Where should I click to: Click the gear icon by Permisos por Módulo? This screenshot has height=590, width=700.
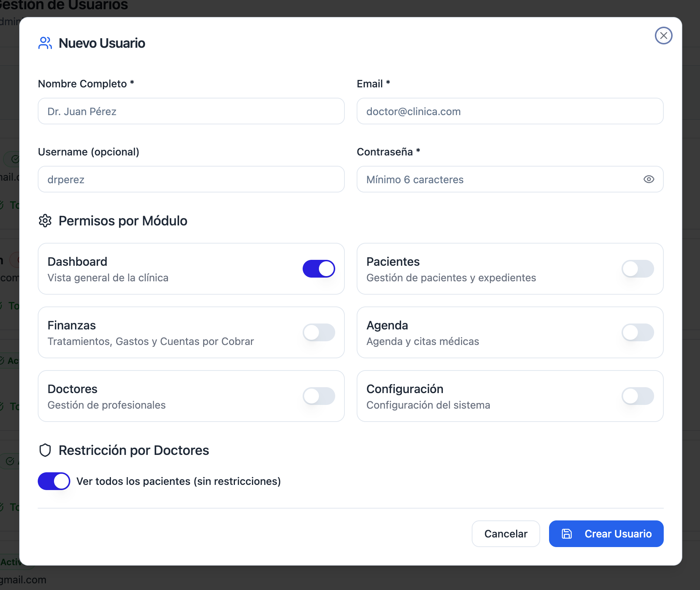[45, 221]
